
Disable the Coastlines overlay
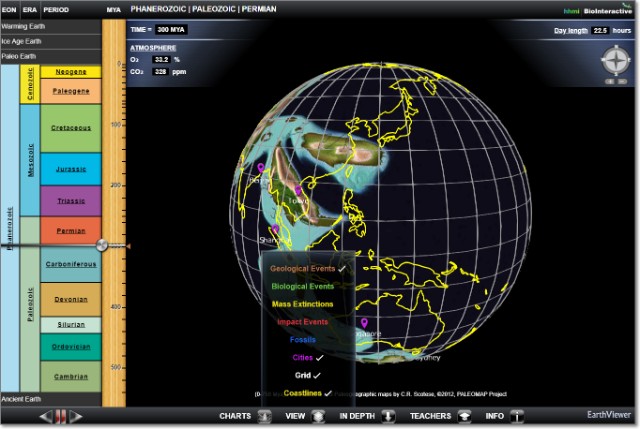coord(302,393)
